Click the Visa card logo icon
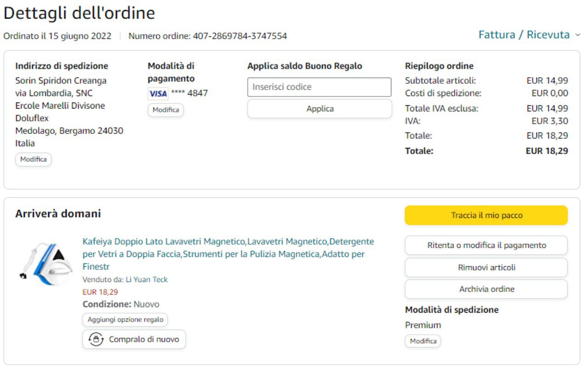588x372 pixels. point(158,93)
